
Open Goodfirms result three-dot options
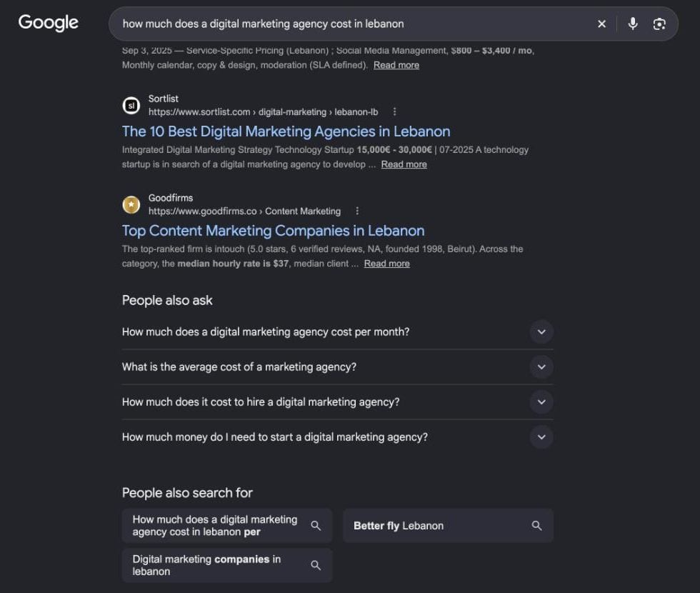(357, 211)
